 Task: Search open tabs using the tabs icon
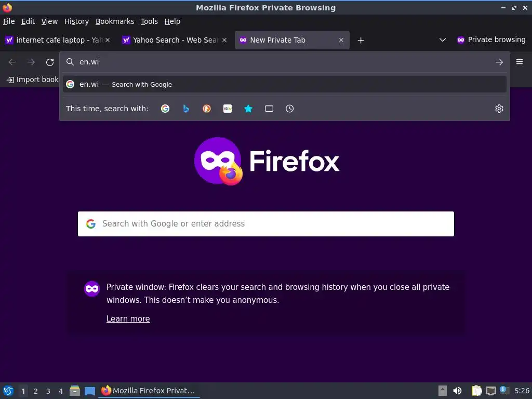point(269,109)
